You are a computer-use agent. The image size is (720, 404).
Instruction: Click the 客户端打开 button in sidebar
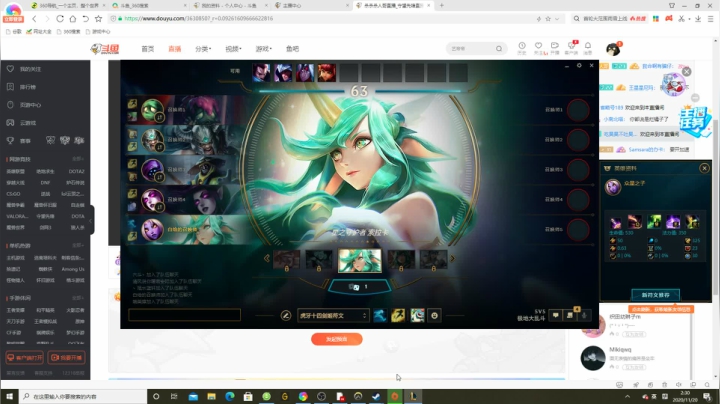click(x=25, y=358)
